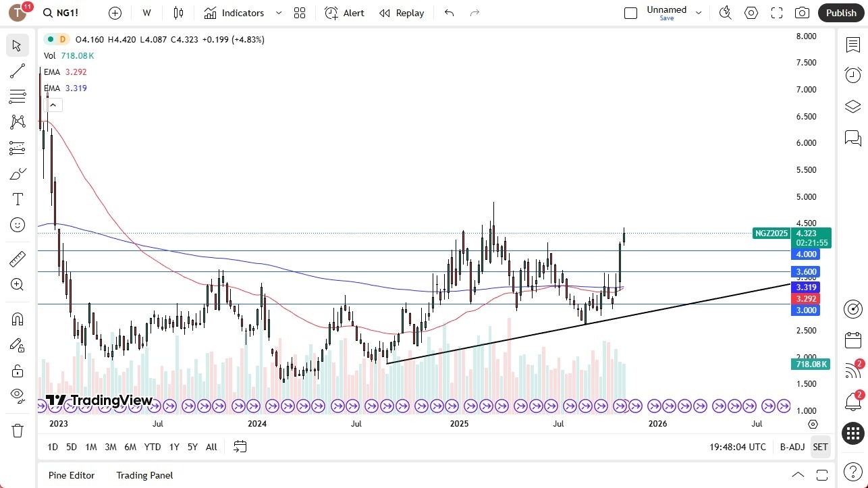Open the Economic Calendar sidebar icon
This screenshot has height=488, width=868.
pos(852,340)
